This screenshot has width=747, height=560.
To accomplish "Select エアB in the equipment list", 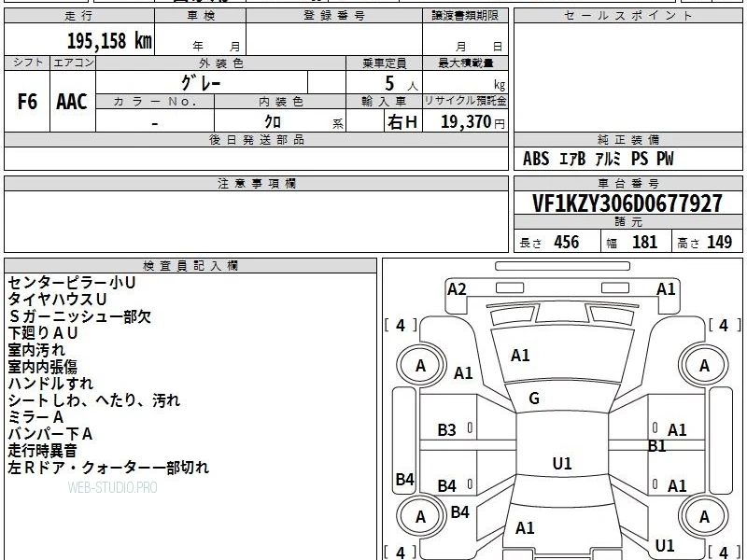I will coord(571,159).
